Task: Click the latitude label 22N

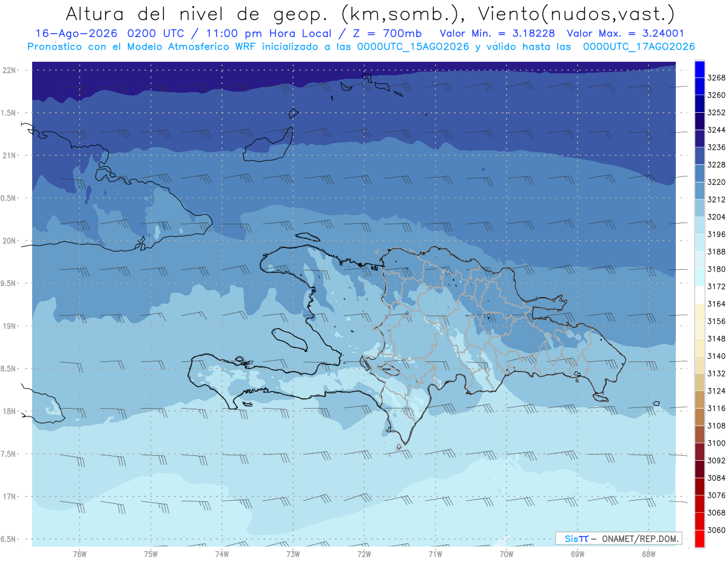Action: pyautogui.click(x=9, y=70)
